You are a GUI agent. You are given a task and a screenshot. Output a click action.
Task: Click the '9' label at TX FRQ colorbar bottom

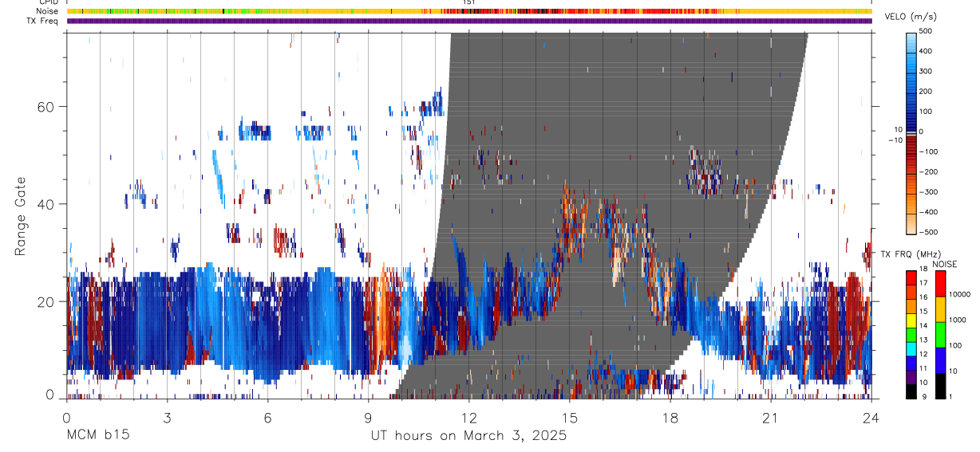(923, 397)
